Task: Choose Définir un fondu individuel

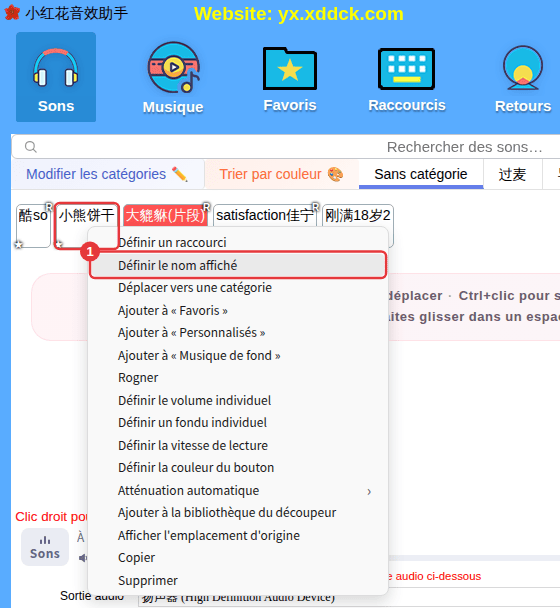Action: 238,423
